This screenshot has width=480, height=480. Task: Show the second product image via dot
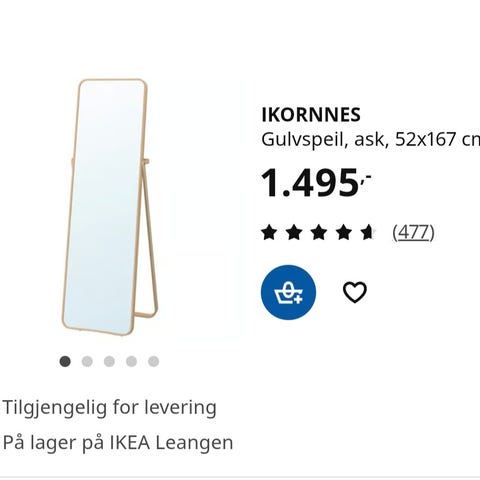(87, 361)
